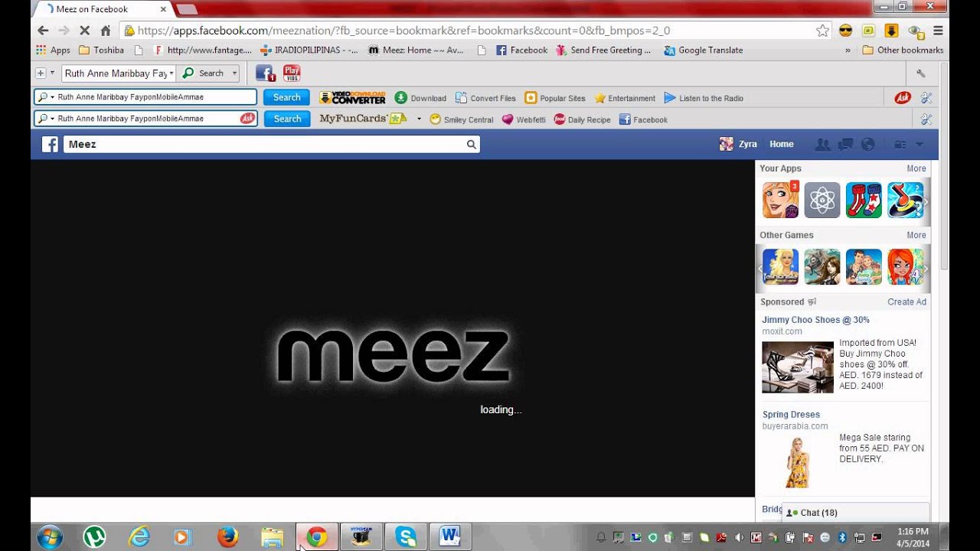Image resolution: width=980 pixels, height=551 pixels.
Task: Click the Facebook search magnifier icon
Action: pyautogui.click(x=472, y=144)
